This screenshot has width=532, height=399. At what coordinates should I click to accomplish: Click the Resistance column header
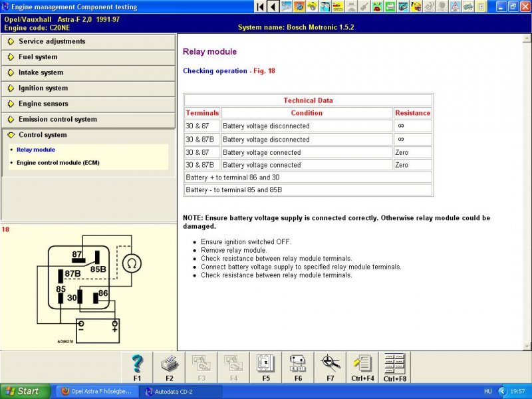click(x=412, y=113)
